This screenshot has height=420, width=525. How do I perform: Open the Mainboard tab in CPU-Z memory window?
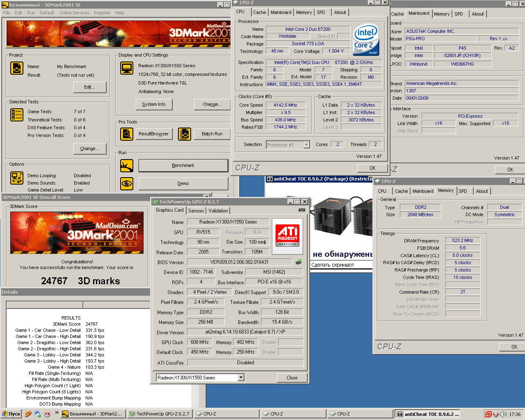pyautogui.click(x=423, y=191)
